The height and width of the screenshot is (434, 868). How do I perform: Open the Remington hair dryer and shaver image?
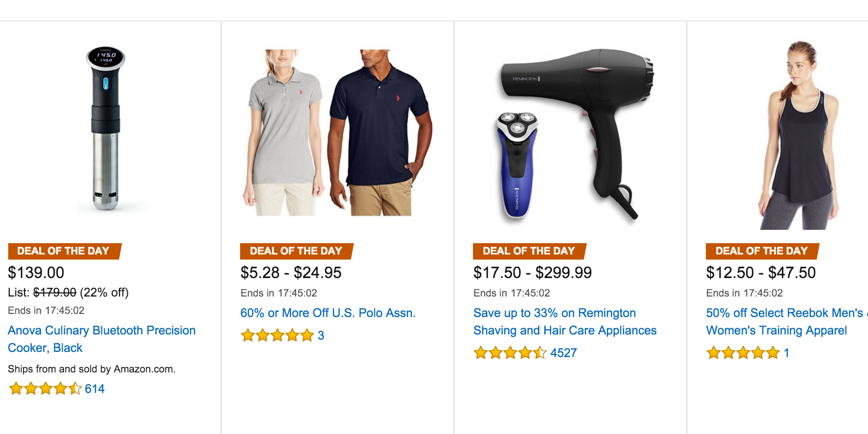(x=570, y=134)
